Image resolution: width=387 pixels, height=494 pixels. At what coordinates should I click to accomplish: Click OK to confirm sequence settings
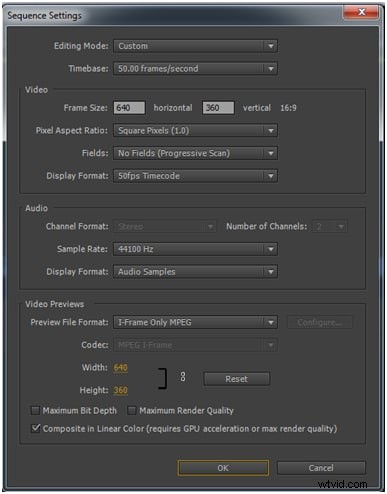[x=223, y=468]
